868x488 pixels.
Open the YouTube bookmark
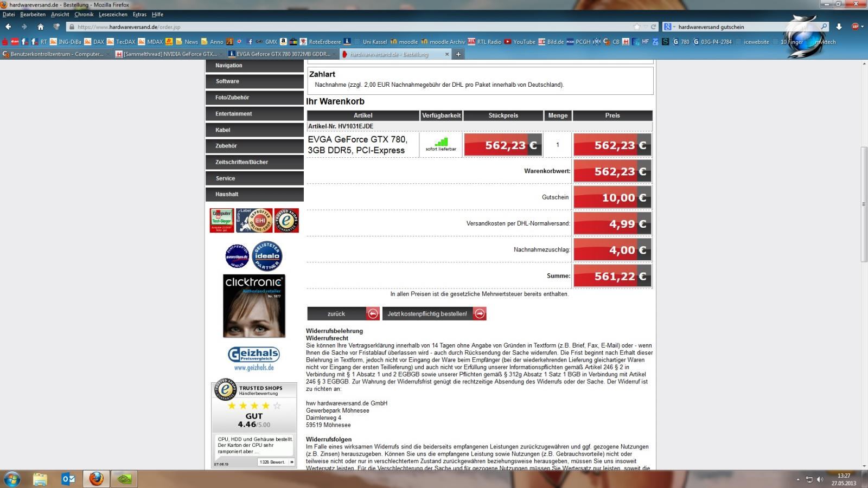[519, 42]
